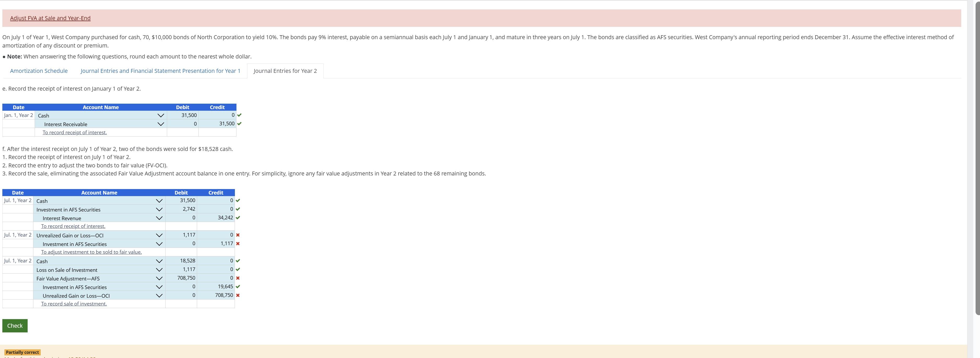
Task: Click red X icon beside Fair Value Adjustment row
Action: point(238,278)
